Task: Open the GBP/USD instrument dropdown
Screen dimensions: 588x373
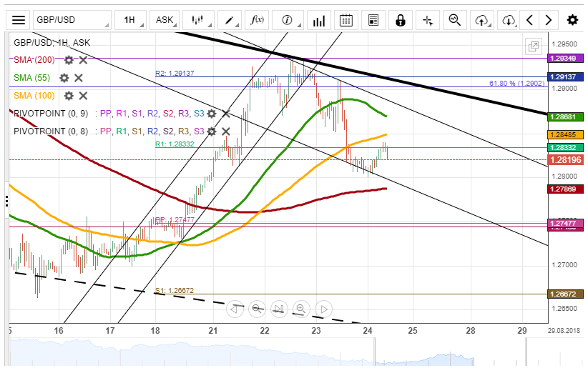Action: coord(68,20)
